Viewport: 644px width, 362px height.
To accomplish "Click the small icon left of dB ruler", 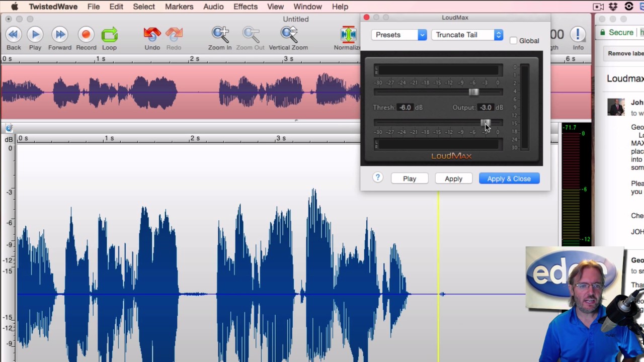I will 9,129.
